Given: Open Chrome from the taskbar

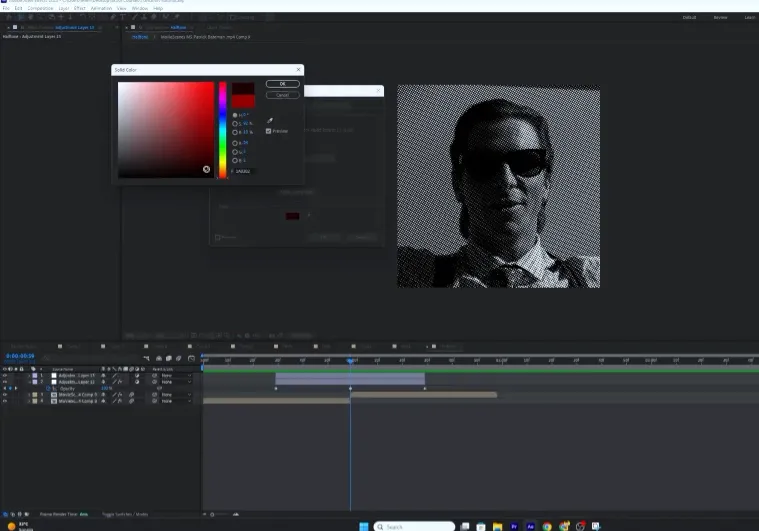Looking at the screenshot, I should coord(547,526).
